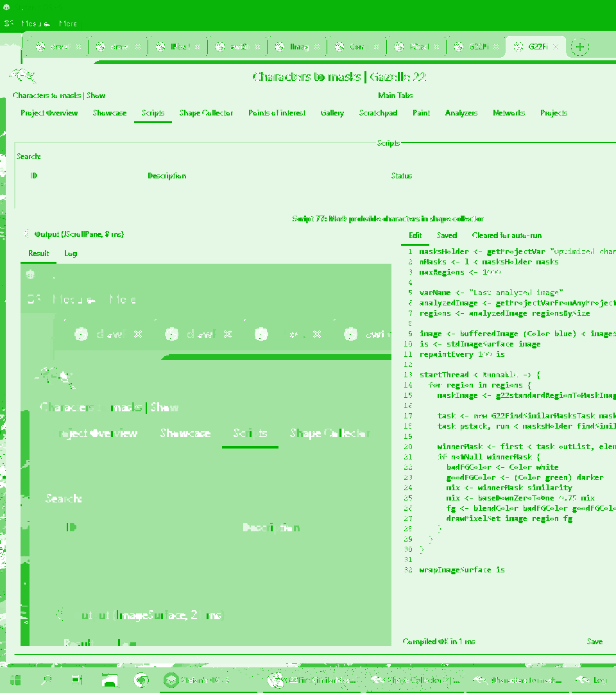616x693 pixels.
Task: Select the Analyzers main tab
Action: tap(461, 113)
